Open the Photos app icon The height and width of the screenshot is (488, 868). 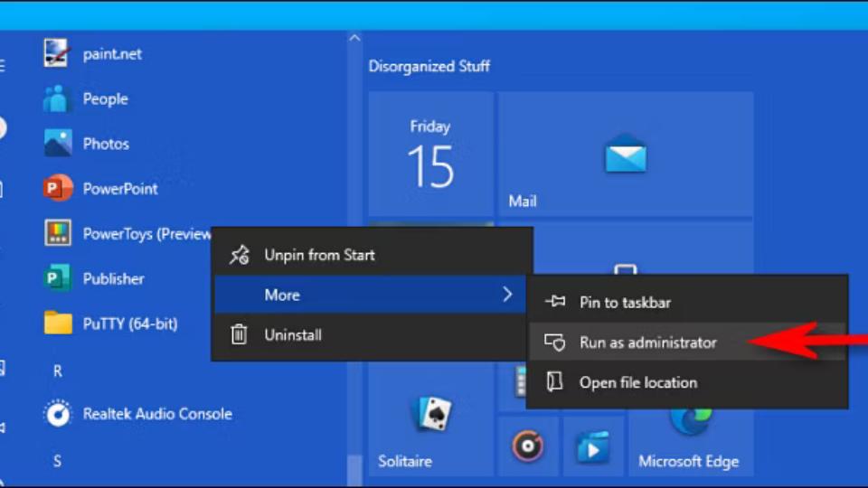[57, 144]
